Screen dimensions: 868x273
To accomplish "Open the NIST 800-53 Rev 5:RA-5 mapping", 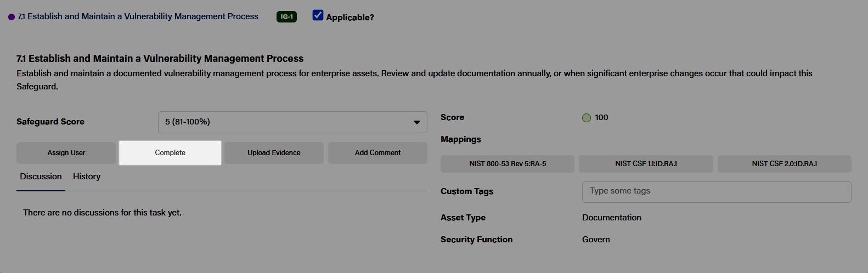I will point(508,164).
